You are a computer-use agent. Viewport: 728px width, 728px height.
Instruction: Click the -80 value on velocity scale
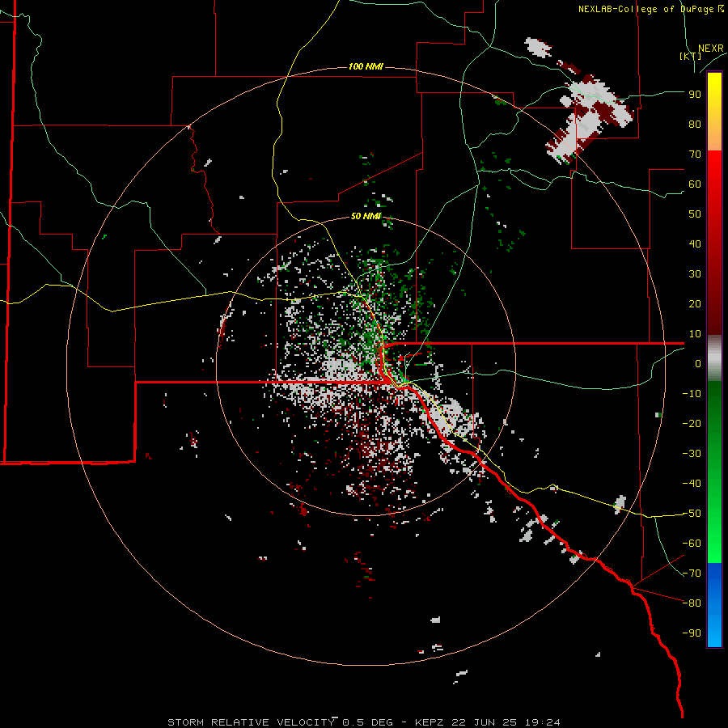692,603
